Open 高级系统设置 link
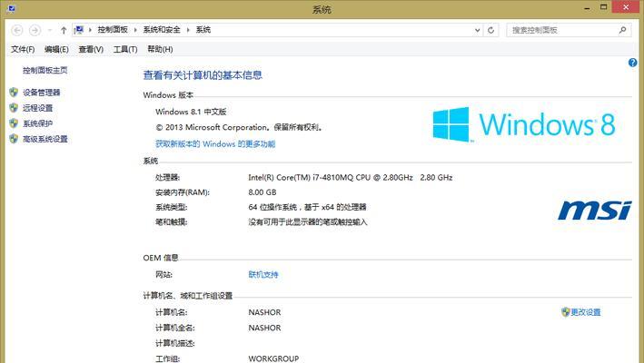The height and width of the screenshot is (363, 644). point(45,139)
